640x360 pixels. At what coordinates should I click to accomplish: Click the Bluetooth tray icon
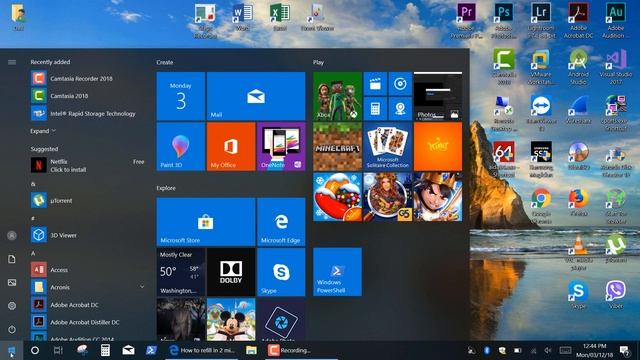pos(487,350)
